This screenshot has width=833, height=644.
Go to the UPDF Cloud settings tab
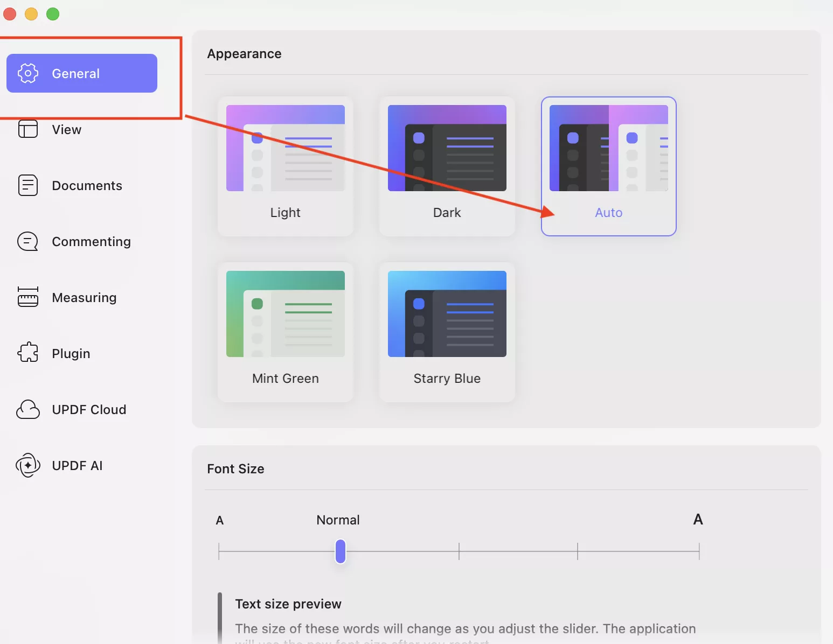coord(82,409)
